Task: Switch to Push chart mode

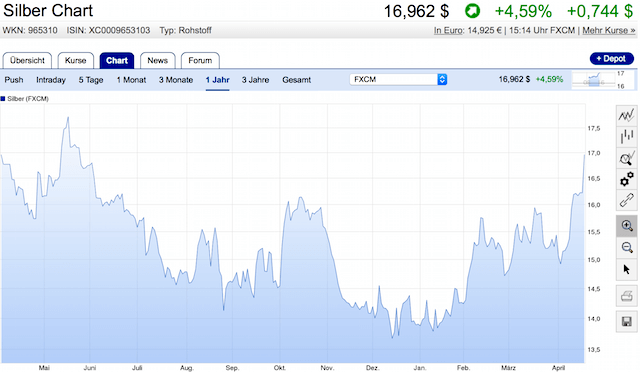Action: pos(14,80)
